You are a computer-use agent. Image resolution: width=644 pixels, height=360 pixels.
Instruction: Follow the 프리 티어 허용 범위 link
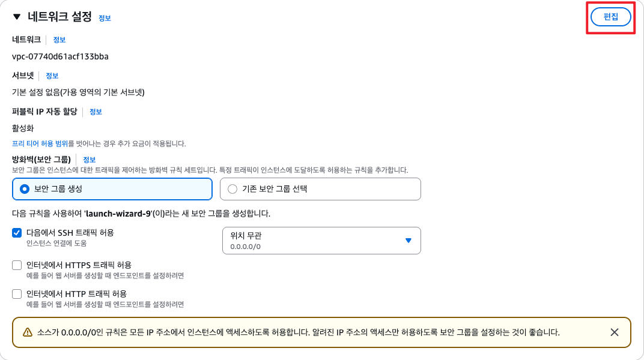click(40, 143)
